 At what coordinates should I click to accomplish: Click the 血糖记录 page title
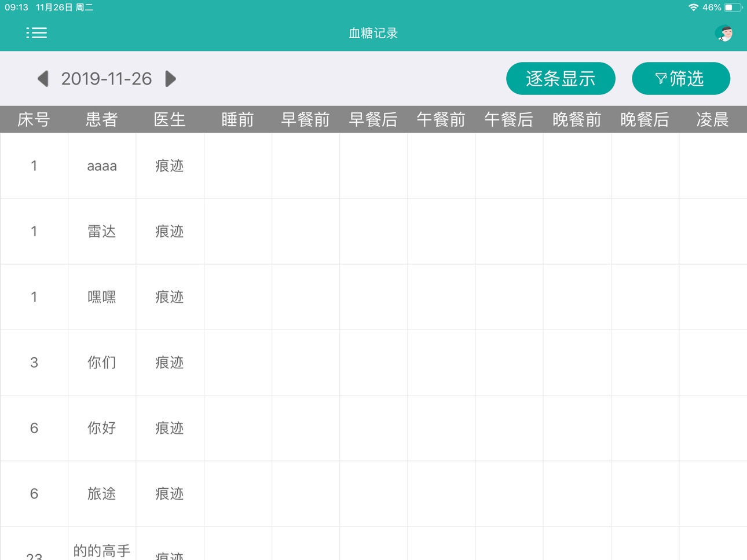tap(373, 33)
